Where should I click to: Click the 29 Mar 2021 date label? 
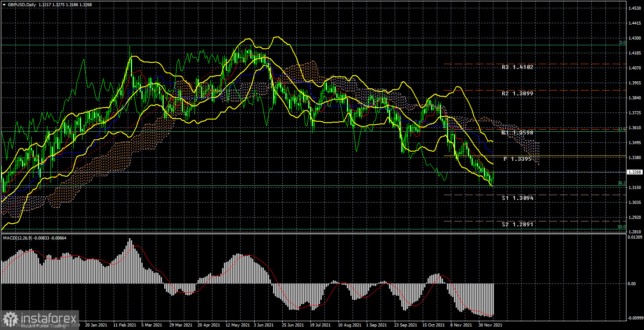(181, 326)
